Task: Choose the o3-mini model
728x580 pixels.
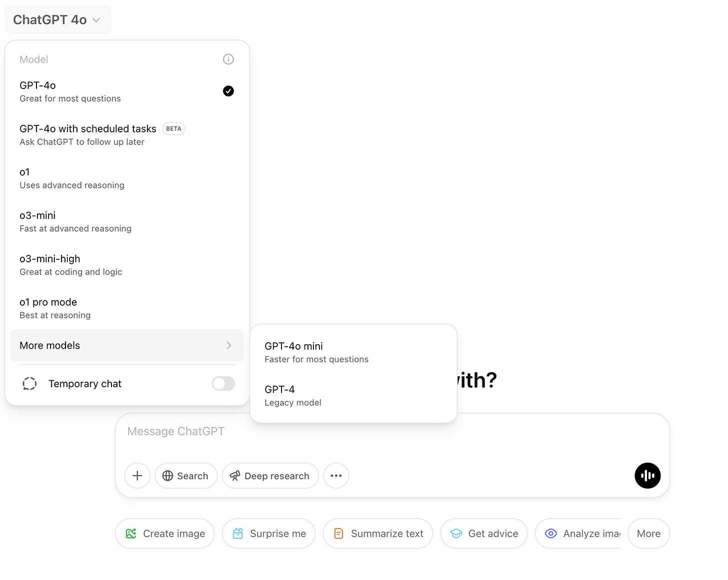Action: (x=127, y=222)
